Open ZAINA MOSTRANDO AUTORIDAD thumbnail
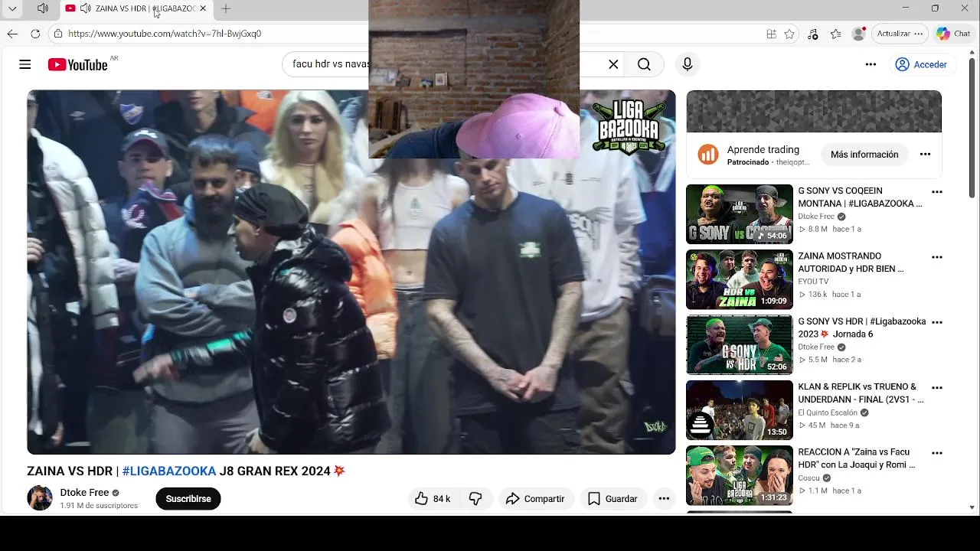Viewport: 980px width, 551px height. click(x=740, y=279)
